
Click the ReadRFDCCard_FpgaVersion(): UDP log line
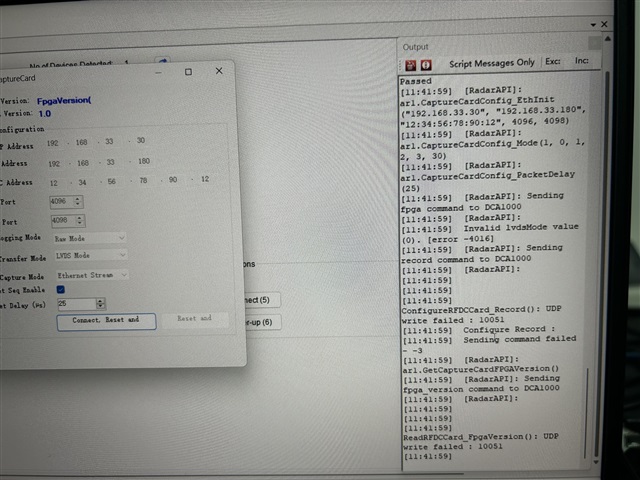(x=481, y=437)
